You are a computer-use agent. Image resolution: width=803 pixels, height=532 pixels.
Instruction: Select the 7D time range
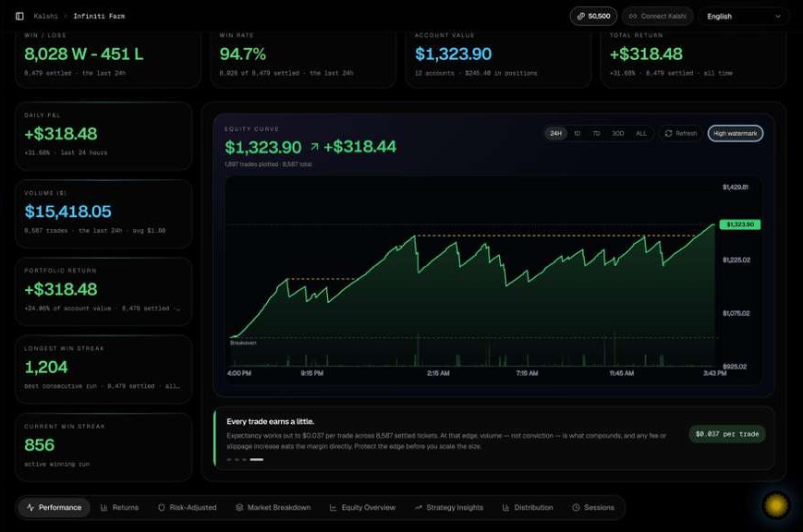(x=596, y=134)
